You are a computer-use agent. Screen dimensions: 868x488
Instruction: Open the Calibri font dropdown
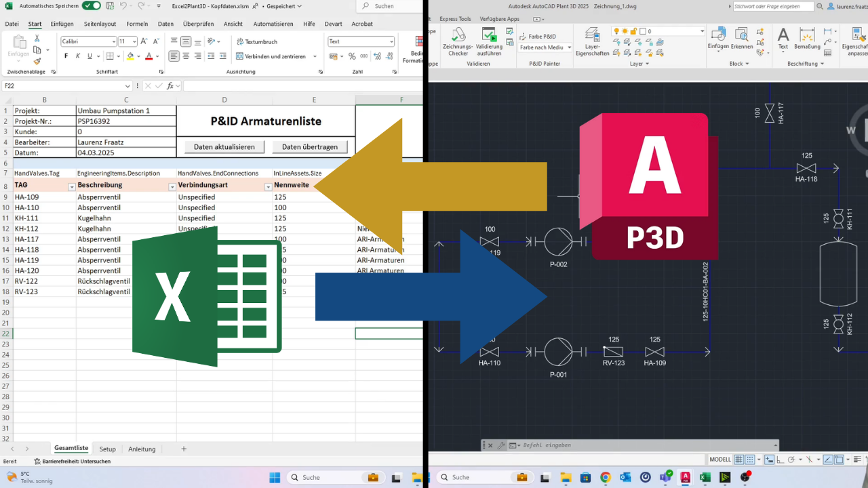[113, 42]
